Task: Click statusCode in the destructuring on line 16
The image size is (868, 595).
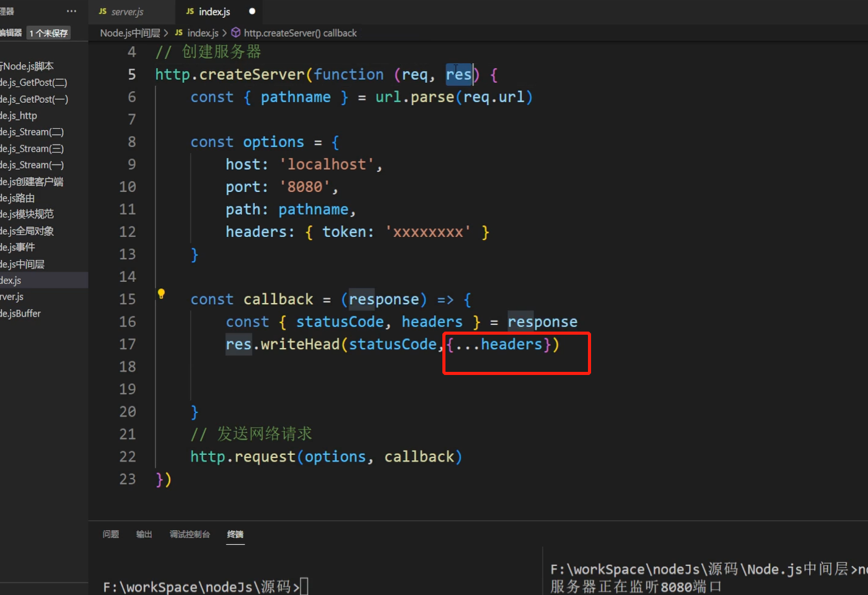Action: coord(340,322)
